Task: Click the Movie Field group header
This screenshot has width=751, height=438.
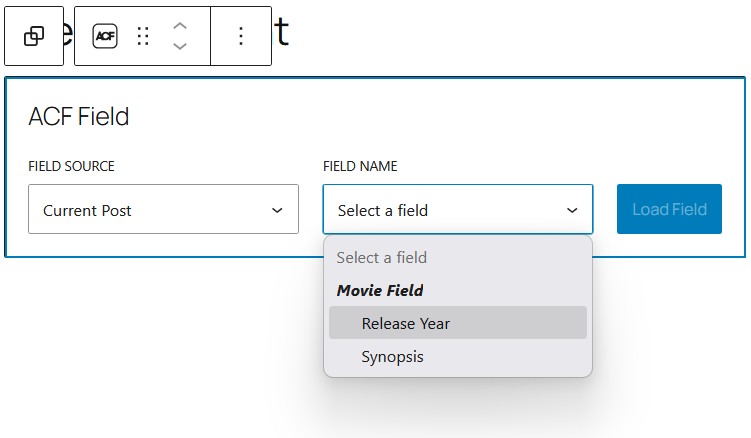Action: point(380,290)
